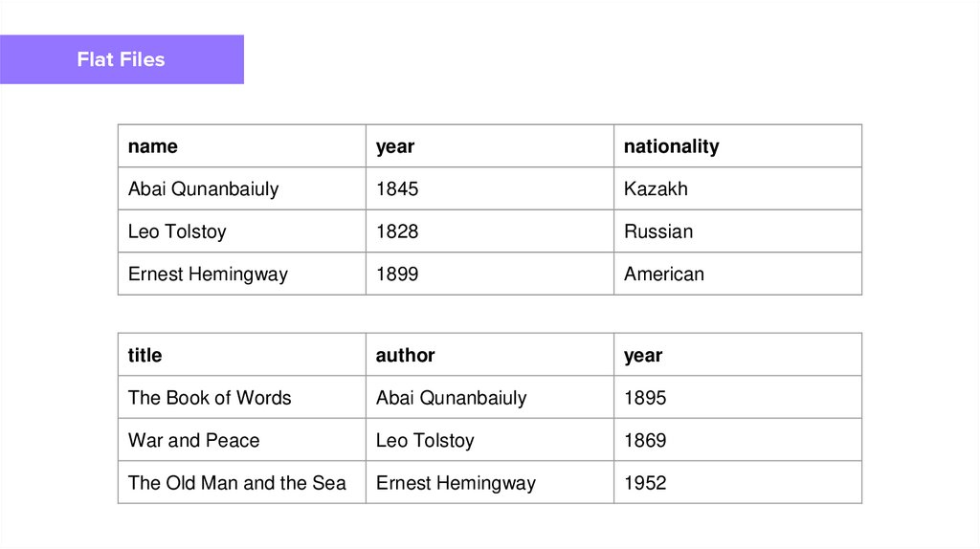Click the cell with year 1895
This screenshot has height=549, width=980.
pos(645,398)
